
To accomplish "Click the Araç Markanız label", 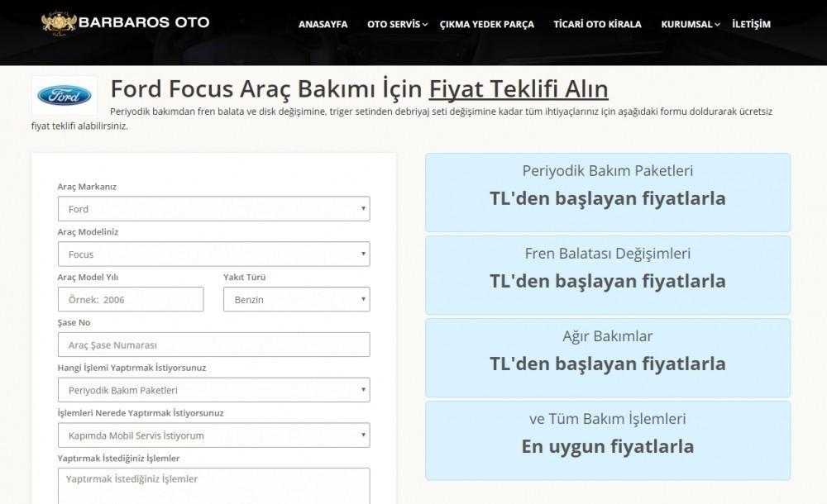I will 87,187.
